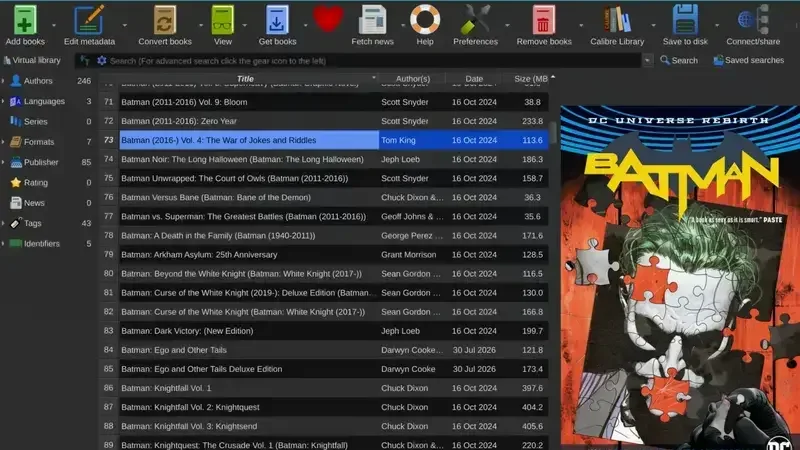Viewport: 800px width, 450px height.
Task: Click author "Grant Morrison" cell
Action: pos(408,255)
